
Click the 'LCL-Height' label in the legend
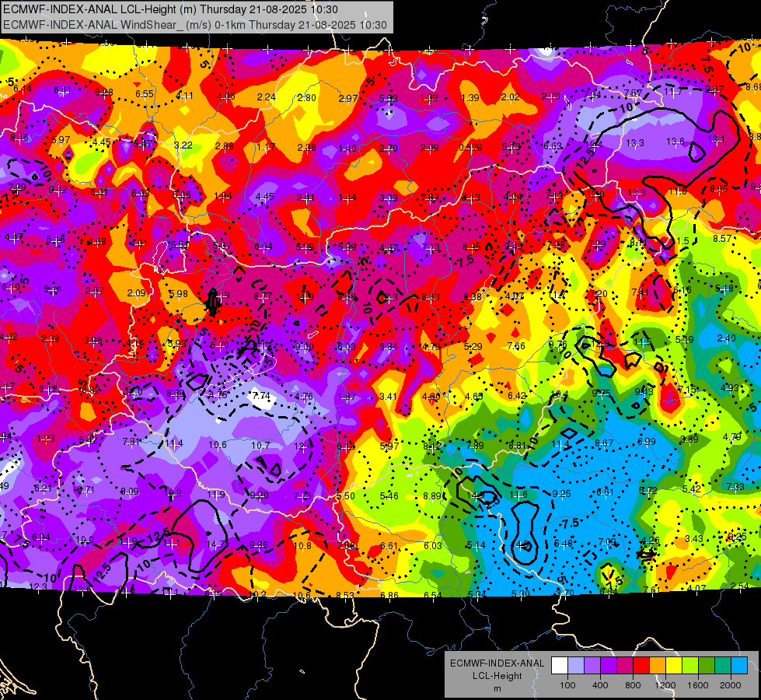point(497,676)
